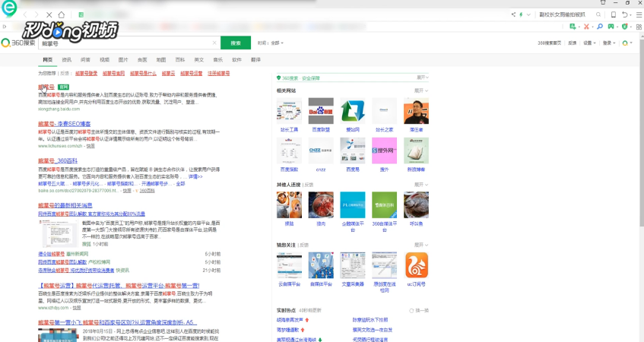Viewport: 644px width, 342px height.
Task: Stop page loading with X button
Action: (x=49, y=14)
